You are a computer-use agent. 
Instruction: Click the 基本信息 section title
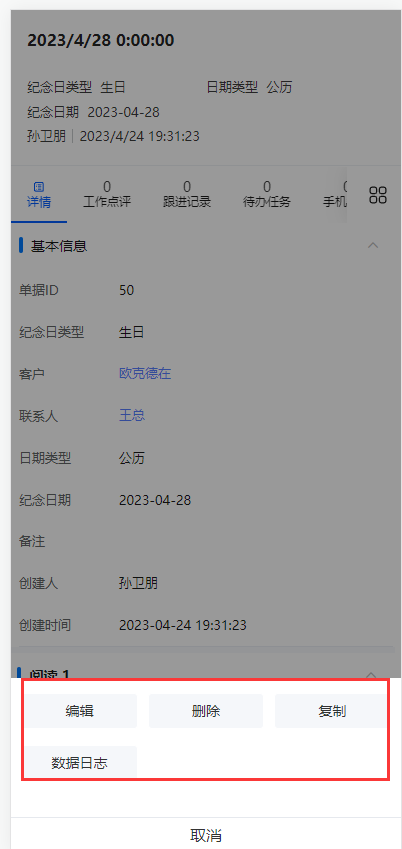tap(59, 246)
